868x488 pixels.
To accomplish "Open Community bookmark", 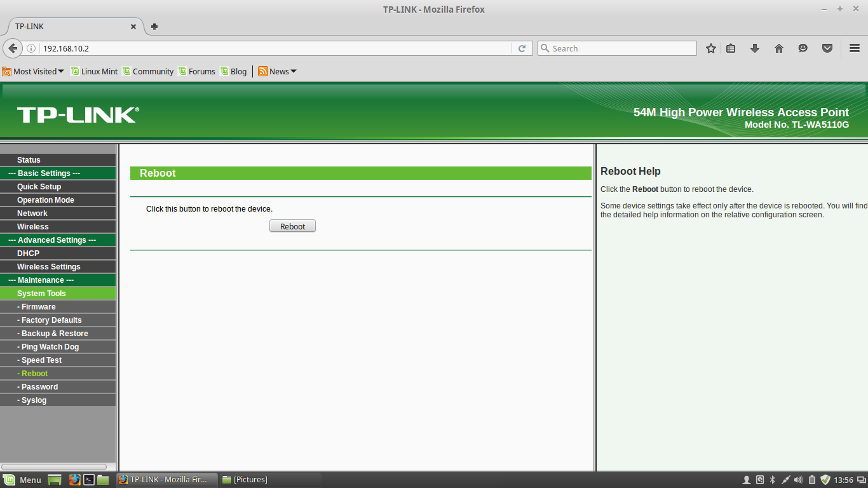I will pyautogui.click(x=148, y=71).
